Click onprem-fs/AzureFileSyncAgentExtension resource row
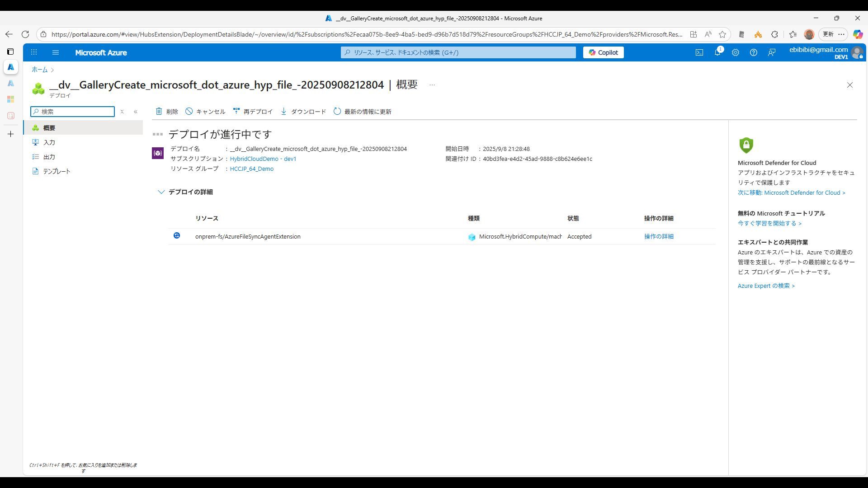 coord(442,236)
